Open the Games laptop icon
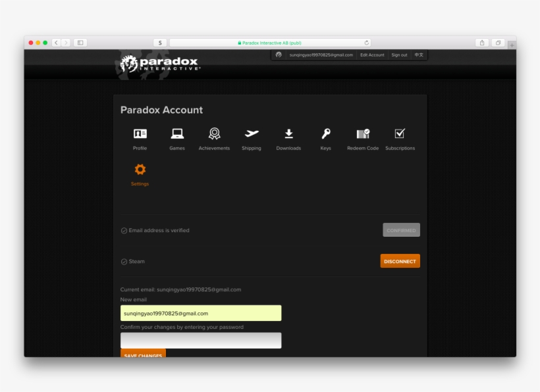Image resolution: width=540 pixels, height=392 pixels. 177,134
